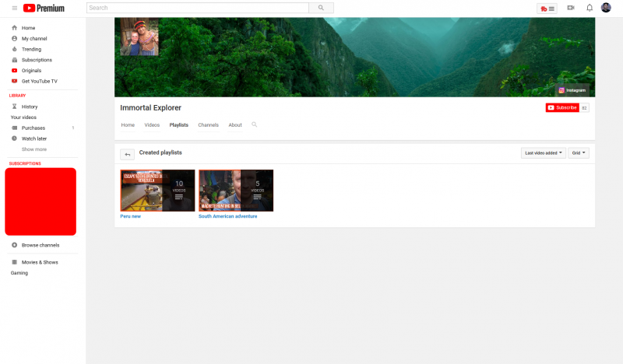Open the hamburger guide menu
Viewport: 623px width, 364px height.
pyautogui.click(x=14, y=8)
